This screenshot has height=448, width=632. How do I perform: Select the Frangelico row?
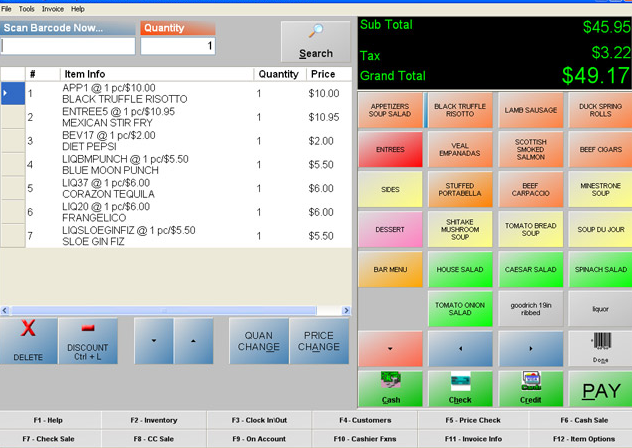tap(176, 213)
